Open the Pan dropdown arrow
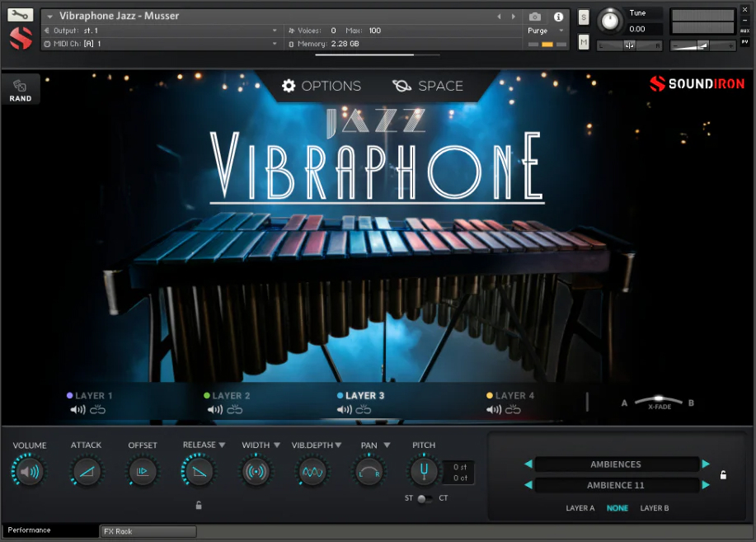This screenshot has height=542, width=756. coord(387,445)
